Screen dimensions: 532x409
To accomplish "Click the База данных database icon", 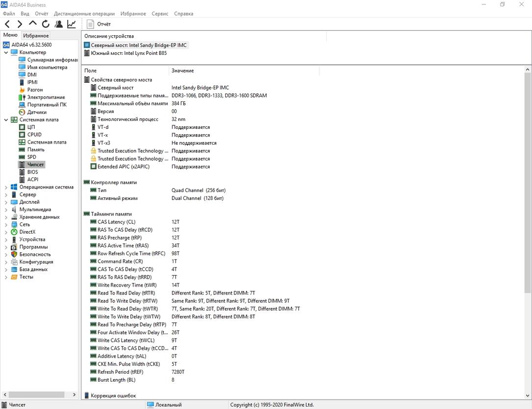I will (x=14, y=269).
